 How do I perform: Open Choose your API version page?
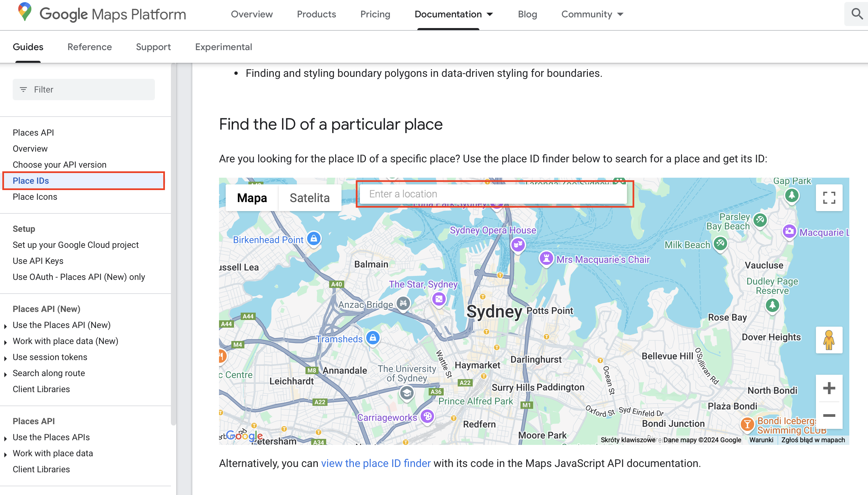[x=59, y=165]
